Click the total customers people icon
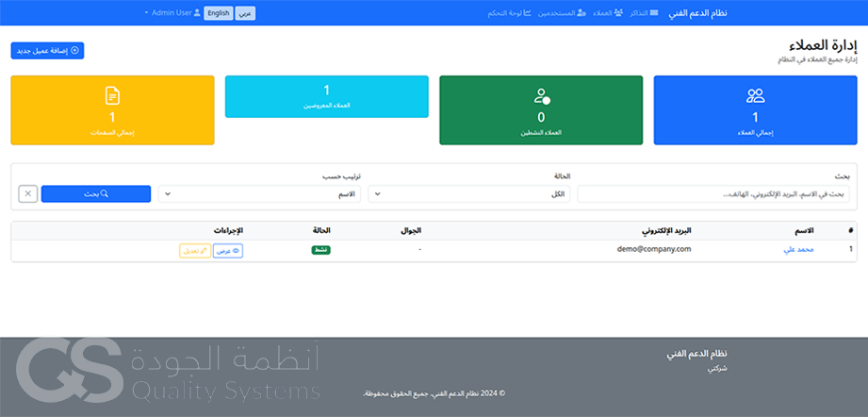Screen dimensions: 868x417 pyautogui.click(x=755, y=95)
